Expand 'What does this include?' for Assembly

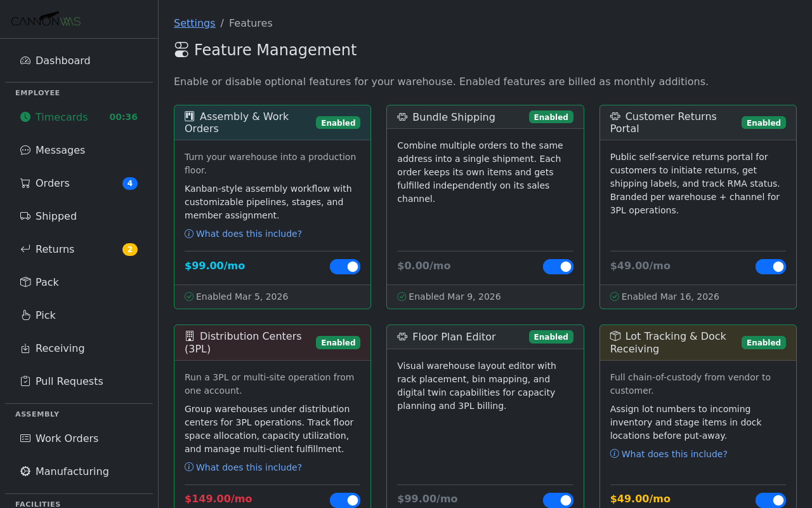[248, 234]
